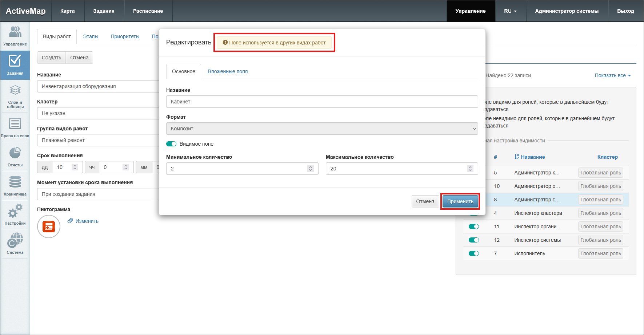The width and height of the screenshot is (644, 335).
Task: Toggle visibility for Инспектор системы role
Action: tap(473, 240)
